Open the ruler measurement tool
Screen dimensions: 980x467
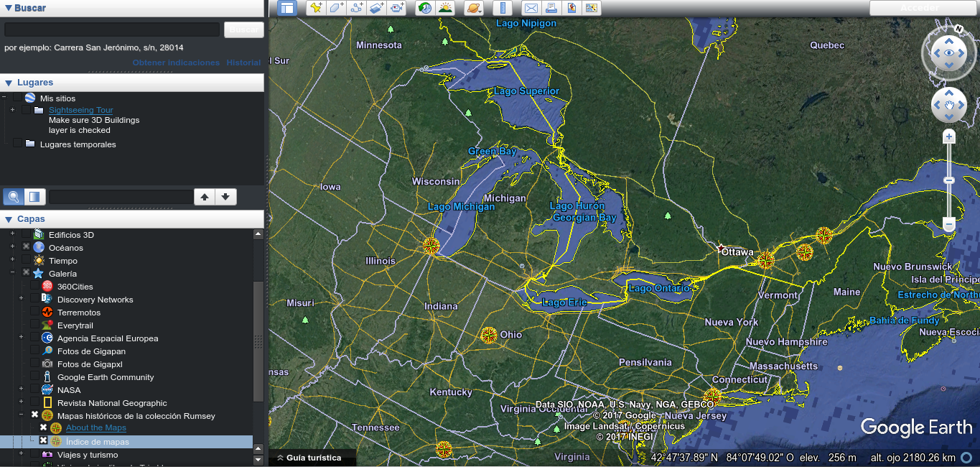503,8
